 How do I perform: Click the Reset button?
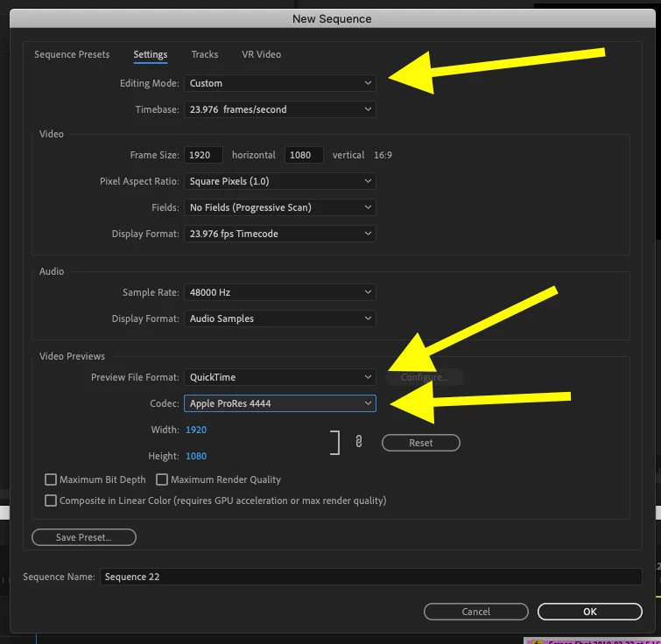coord(421,443)
